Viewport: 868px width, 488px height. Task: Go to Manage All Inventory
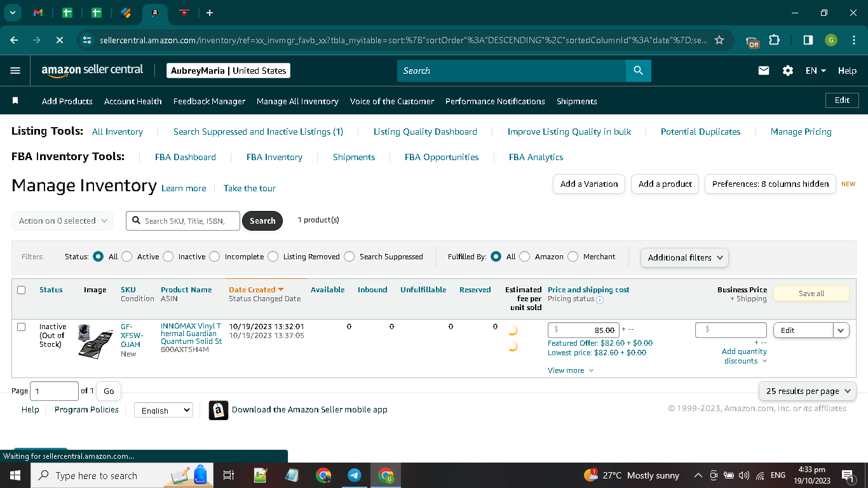297,101
